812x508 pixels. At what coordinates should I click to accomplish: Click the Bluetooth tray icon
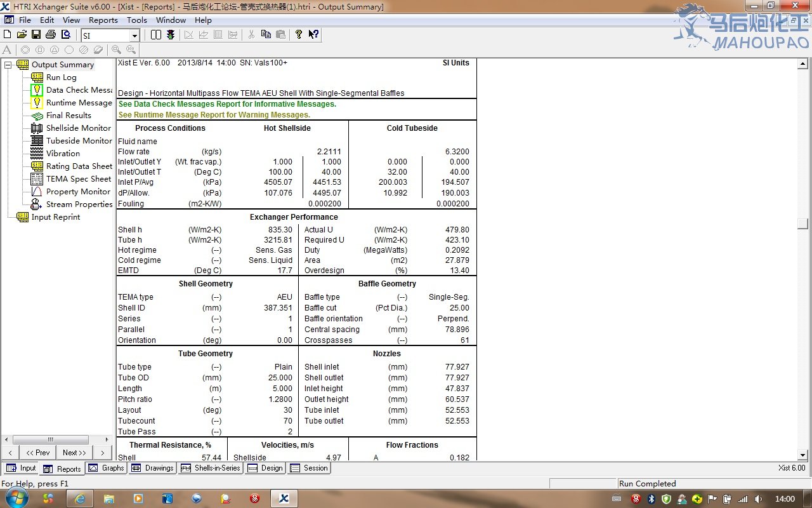tap(652, 499)
